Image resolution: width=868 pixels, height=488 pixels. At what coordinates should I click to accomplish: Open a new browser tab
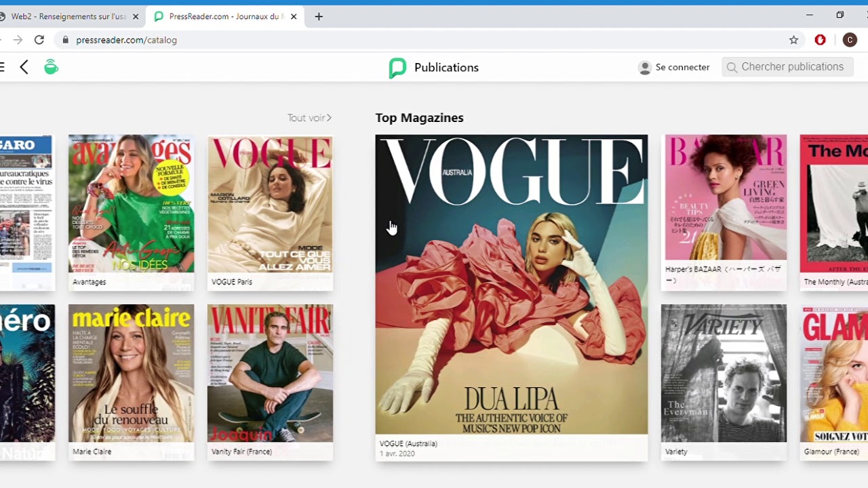point(319,16)
